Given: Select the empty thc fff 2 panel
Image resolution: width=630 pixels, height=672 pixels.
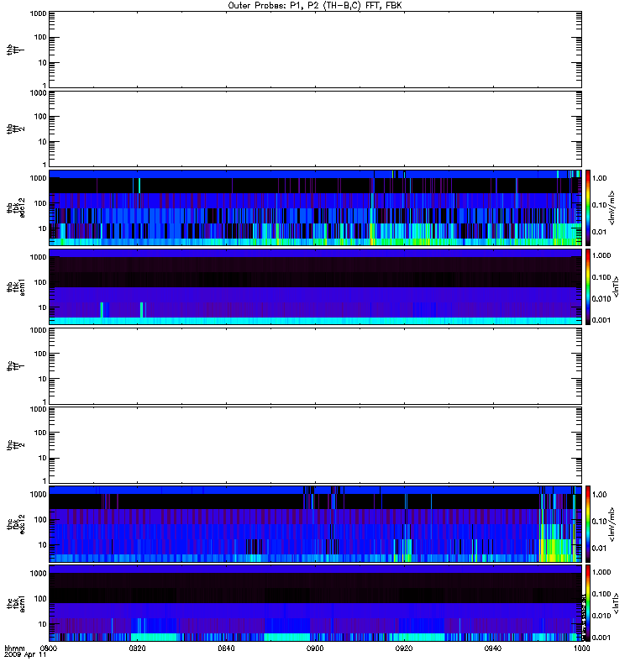Looking at the screenshot, I should (315, 445).
